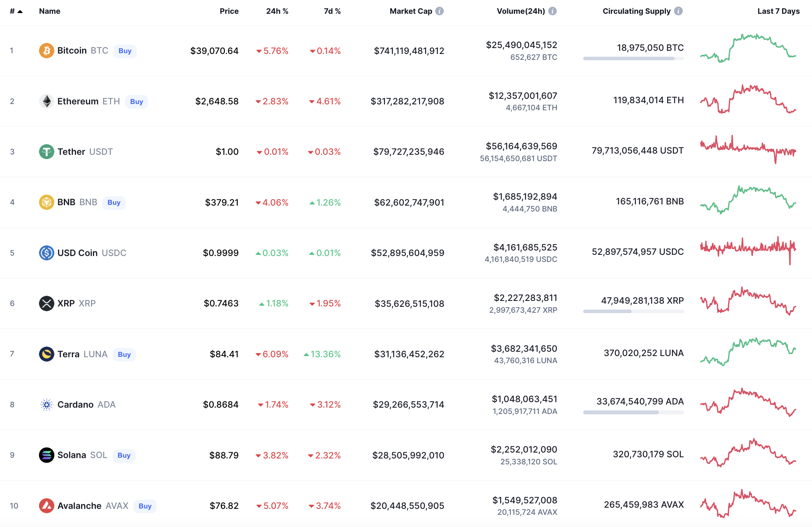Click the Tether USDT coin icon
The width and height of the screenshot is (812, 527).
point(46,152)
